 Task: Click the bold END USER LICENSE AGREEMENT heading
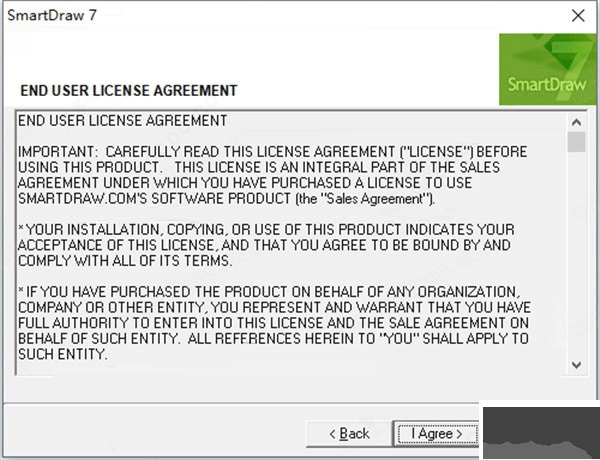tap(129, 91)
